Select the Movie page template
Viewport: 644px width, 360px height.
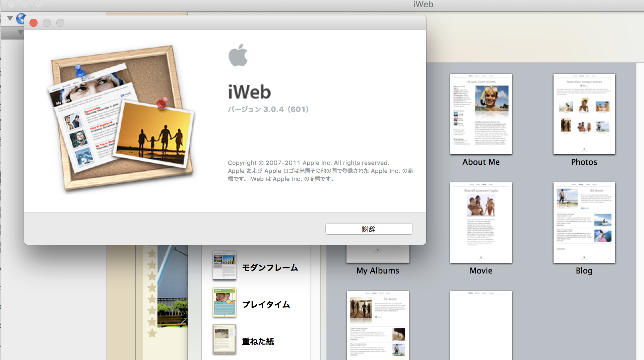tap(481, 223)
